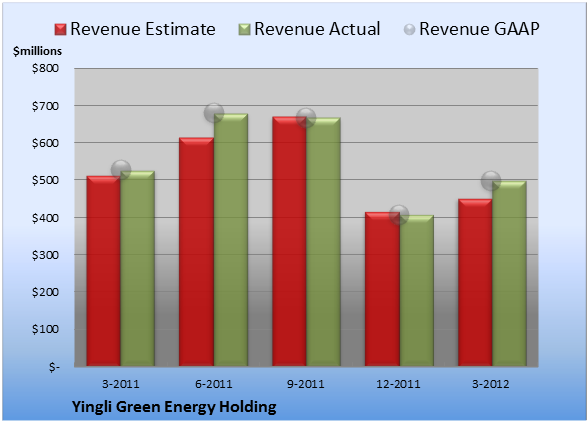Click the red Revenue Estimate legend swatch

tap(60, 30)
